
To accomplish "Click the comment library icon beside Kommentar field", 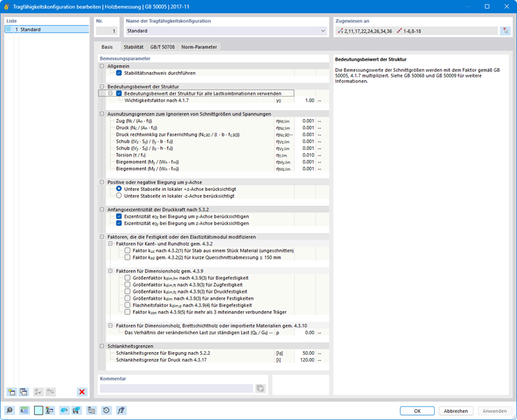I will click(260, 388).
